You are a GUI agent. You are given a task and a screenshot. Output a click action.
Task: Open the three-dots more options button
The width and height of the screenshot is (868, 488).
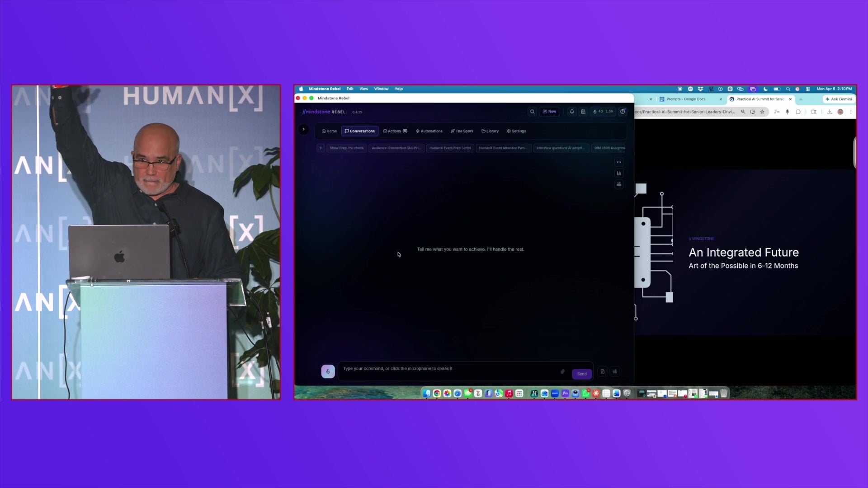tap(619, 162)
